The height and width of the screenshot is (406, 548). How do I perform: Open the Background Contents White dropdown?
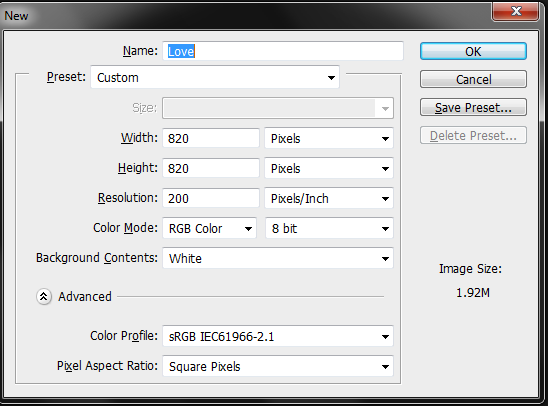(x=278, y=259)
